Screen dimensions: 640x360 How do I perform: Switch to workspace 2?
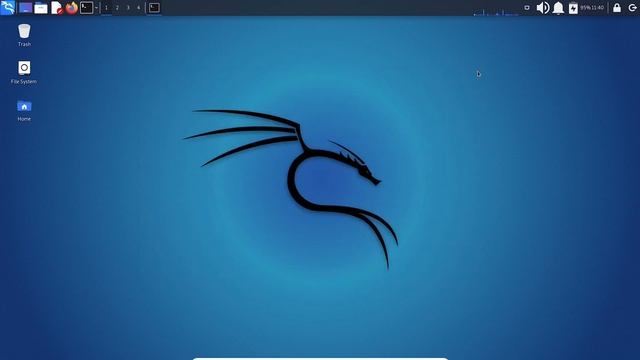tap(117, 8)
